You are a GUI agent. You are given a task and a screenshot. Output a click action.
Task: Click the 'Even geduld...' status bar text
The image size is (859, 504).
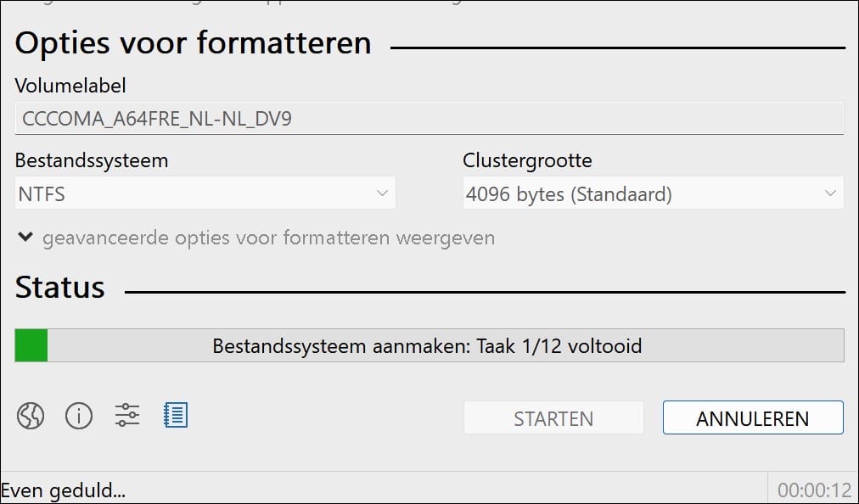coord(65,490)
